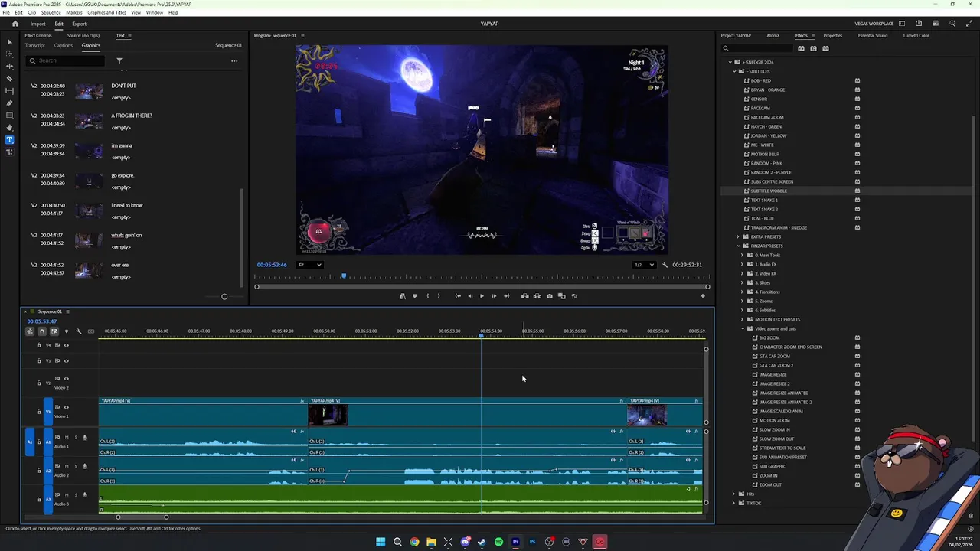Activate the Type tool
The image size is (980, 551).
(x=9, y=139)
